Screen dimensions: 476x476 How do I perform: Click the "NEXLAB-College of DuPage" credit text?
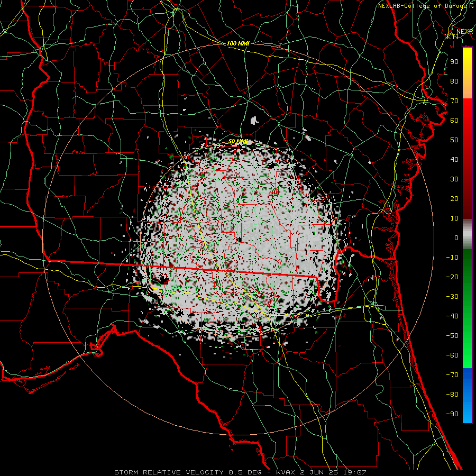pyautogui.click(x=423, y=6)
